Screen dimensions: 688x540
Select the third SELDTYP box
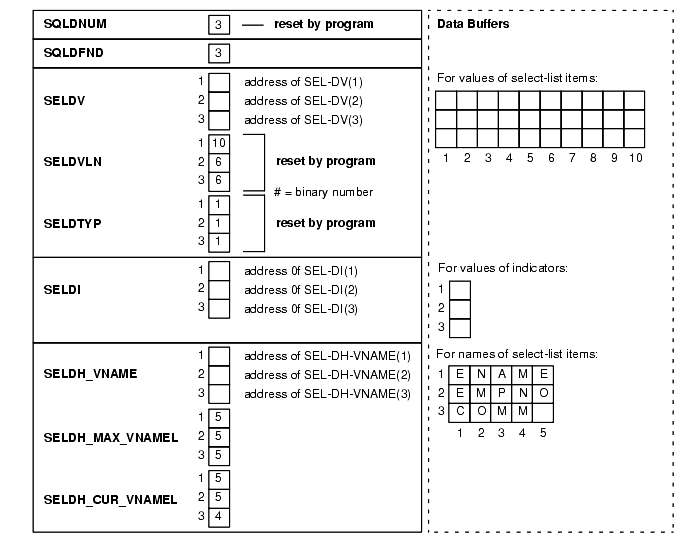click(219, 241)
